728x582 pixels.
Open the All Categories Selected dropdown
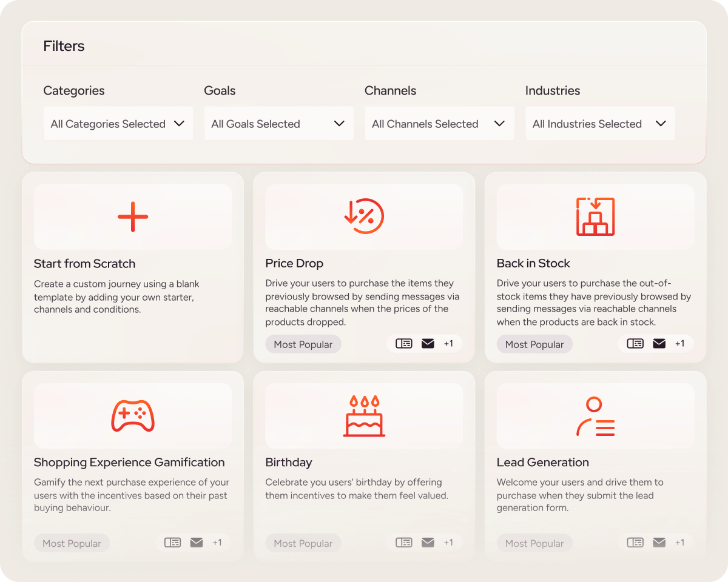coord(118,124)
